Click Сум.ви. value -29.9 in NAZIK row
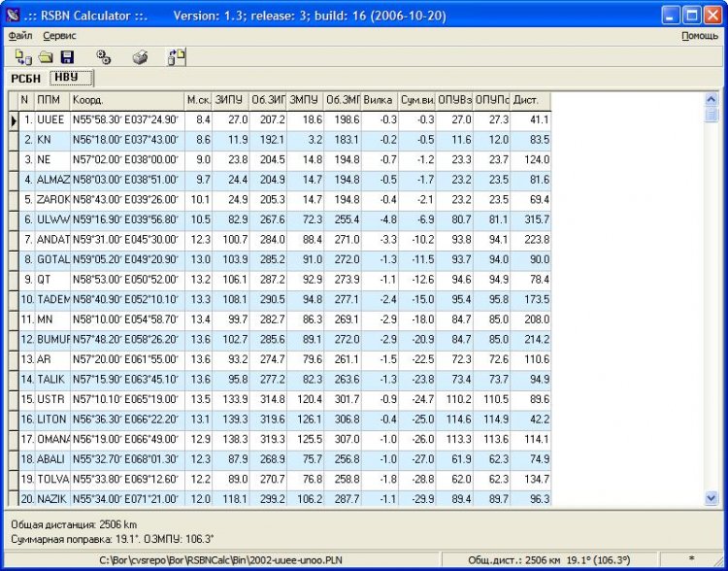Viewport: 728px width, 571px height. coord(417,500)
